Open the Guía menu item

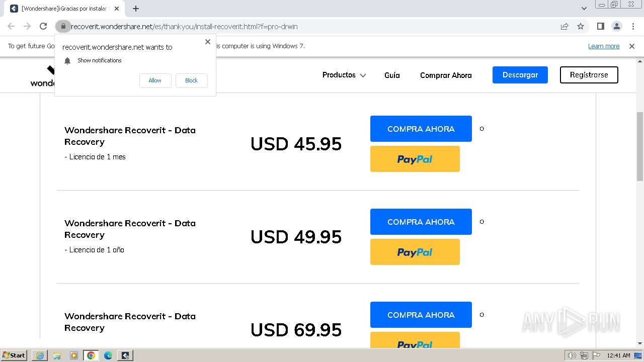pyautogui.click(x=392, y=75)
